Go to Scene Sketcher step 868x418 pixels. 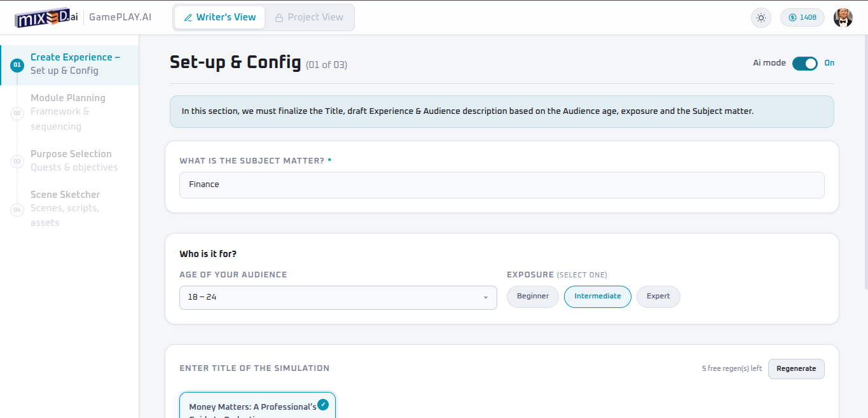(x=65, y=195)
